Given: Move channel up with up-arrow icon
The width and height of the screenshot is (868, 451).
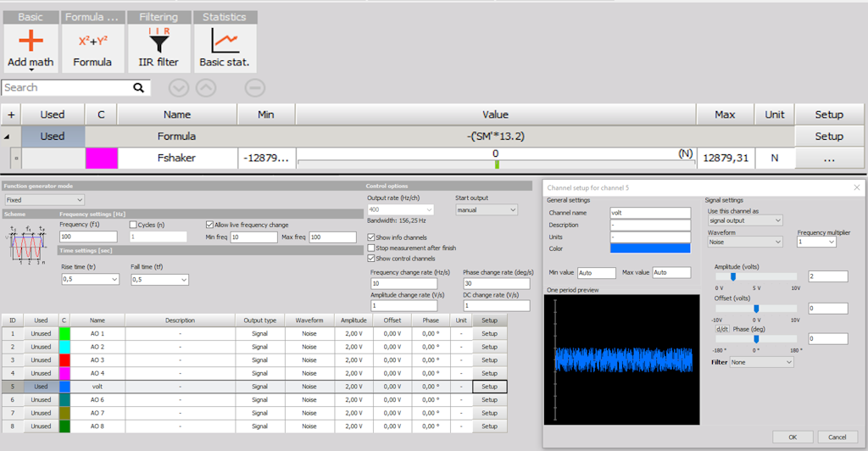Looking at the screenshot, I should pos(206,87).
